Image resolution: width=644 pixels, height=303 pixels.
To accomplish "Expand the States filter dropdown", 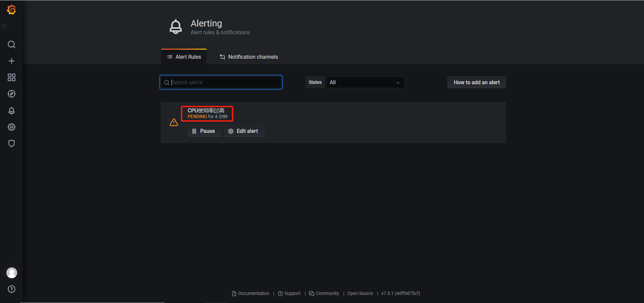I will click(x=365, y=83).
